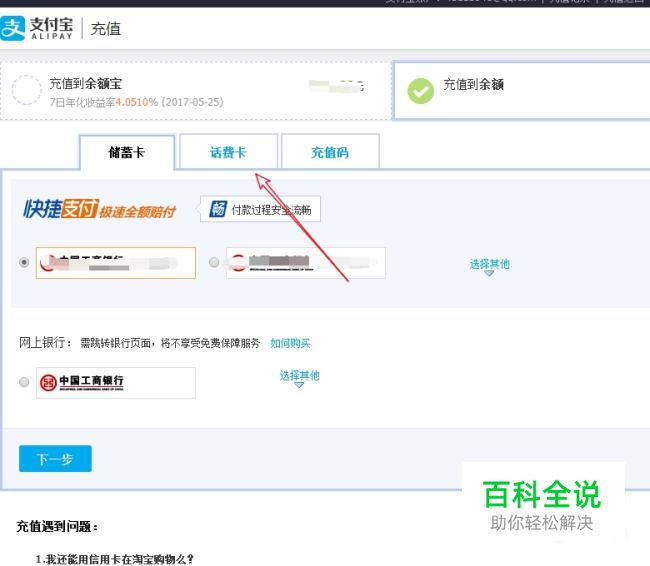Switch to the 储蓄卡 tab
The height and width of the screenshot is (566, 650).
(127, 152)
